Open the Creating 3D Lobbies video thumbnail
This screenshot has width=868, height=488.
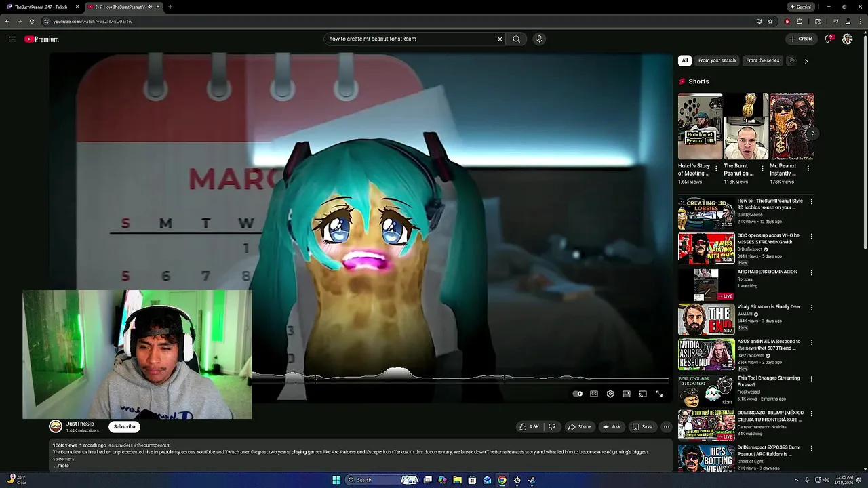[x=706, y=213]
